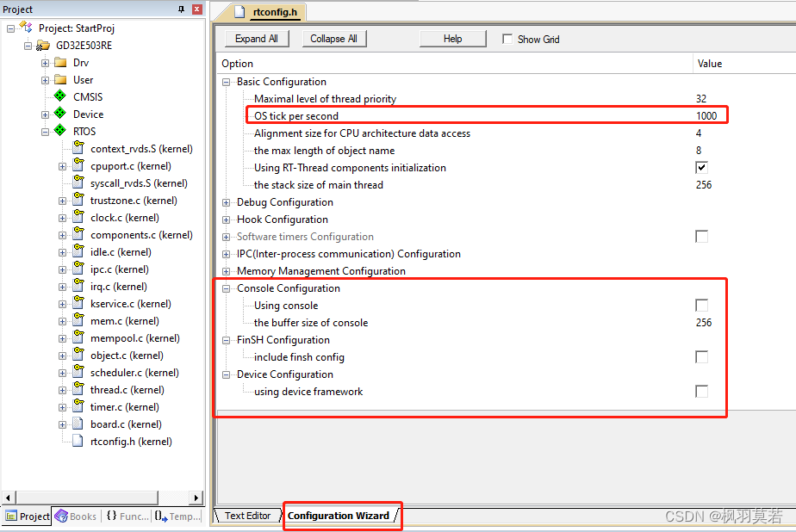Switch to the Books panel tab

tap(76, 517)
